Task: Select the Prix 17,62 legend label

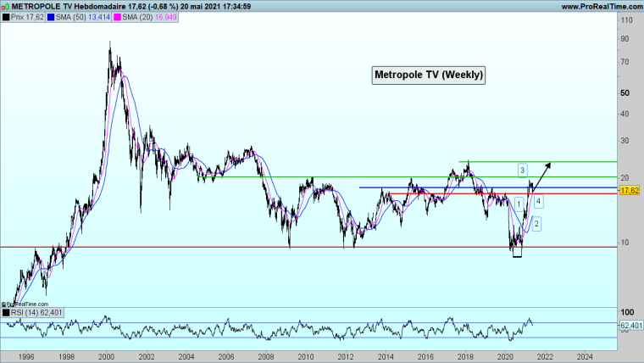Action: (x=27, y=17)
